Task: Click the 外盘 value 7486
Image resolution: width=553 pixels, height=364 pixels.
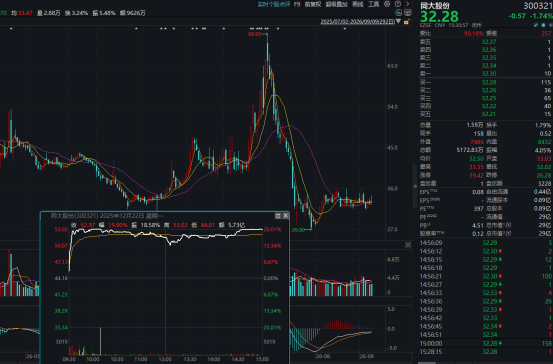Action: 477,142
